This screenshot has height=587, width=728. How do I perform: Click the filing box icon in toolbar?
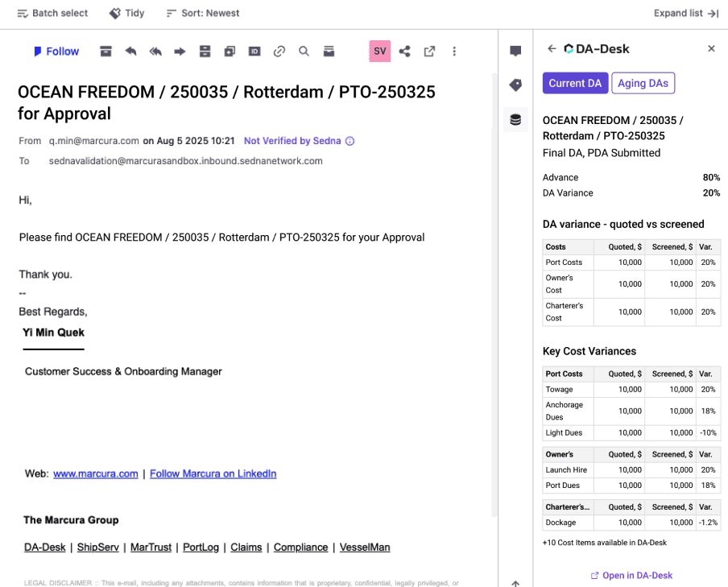[x=329, y=51]
